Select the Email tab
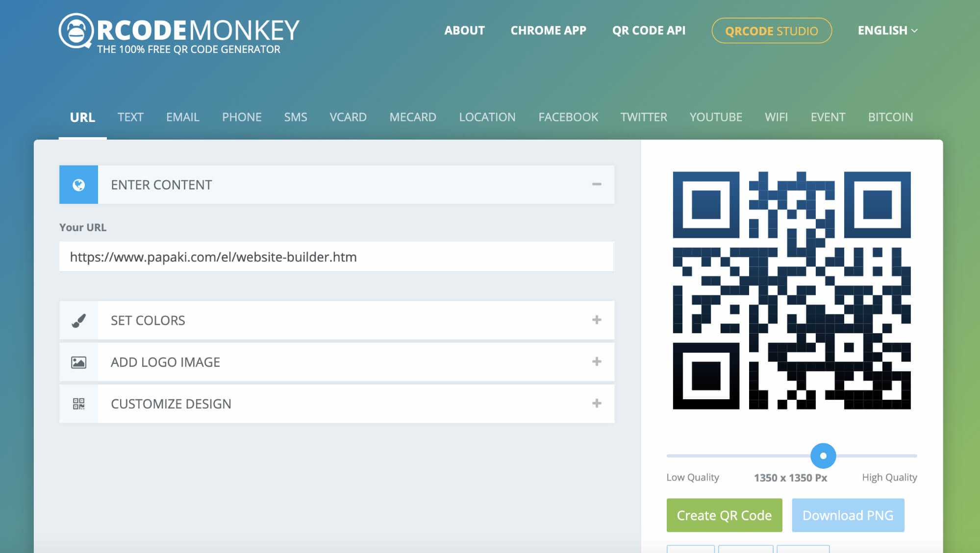The height and width of the screenshot is (553, 980). [183, 117]
